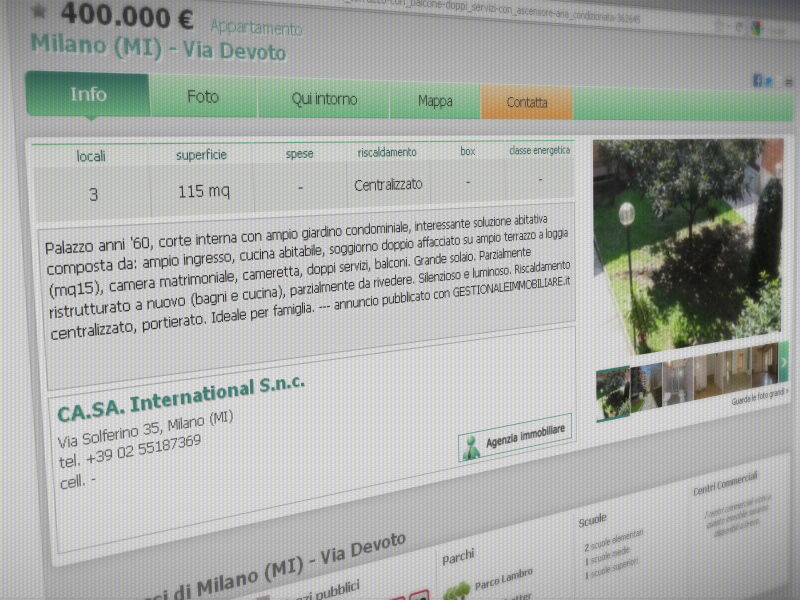Image resolution: width=800 pixels, height=600 pixels.
Task: Click the Parco Lambro entry
Action: (x=504, y=579)
